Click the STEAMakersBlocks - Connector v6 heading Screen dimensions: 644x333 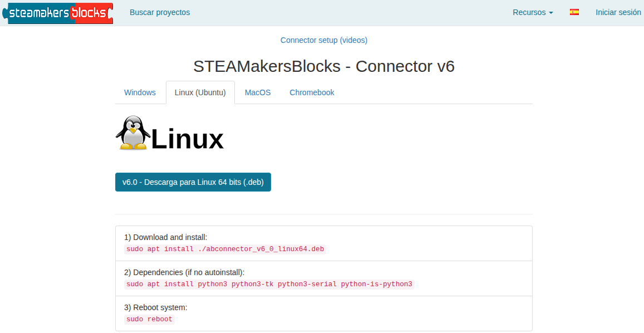324,66
